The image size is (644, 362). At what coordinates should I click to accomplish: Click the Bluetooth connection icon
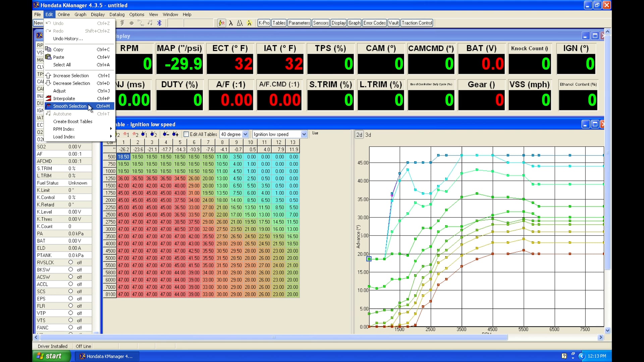159,23
